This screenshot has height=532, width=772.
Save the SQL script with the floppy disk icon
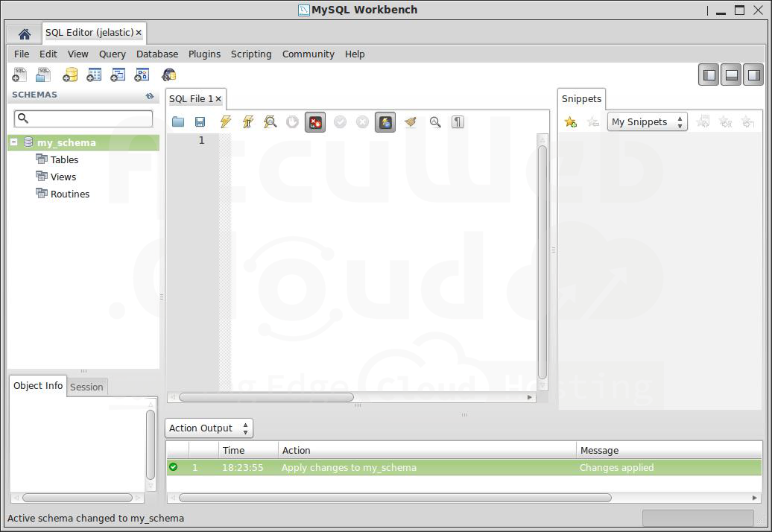(x=200, y=122)
